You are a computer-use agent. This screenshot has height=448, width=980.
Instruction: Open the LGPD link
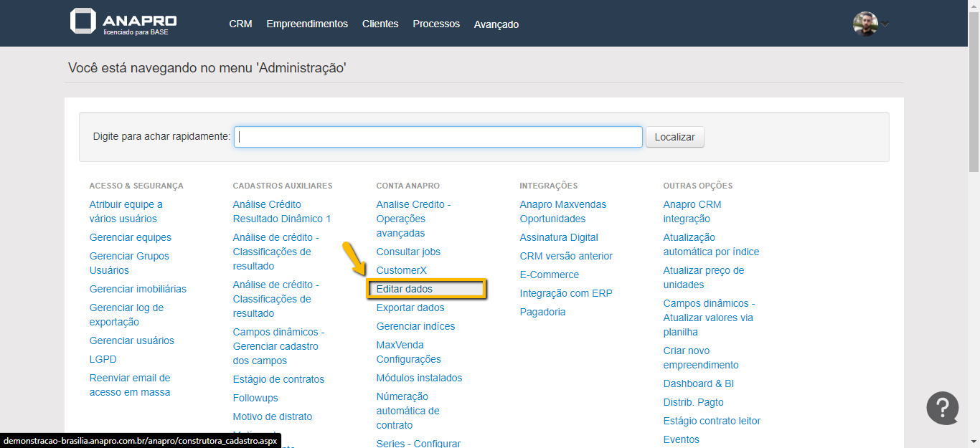click(103, 359)
